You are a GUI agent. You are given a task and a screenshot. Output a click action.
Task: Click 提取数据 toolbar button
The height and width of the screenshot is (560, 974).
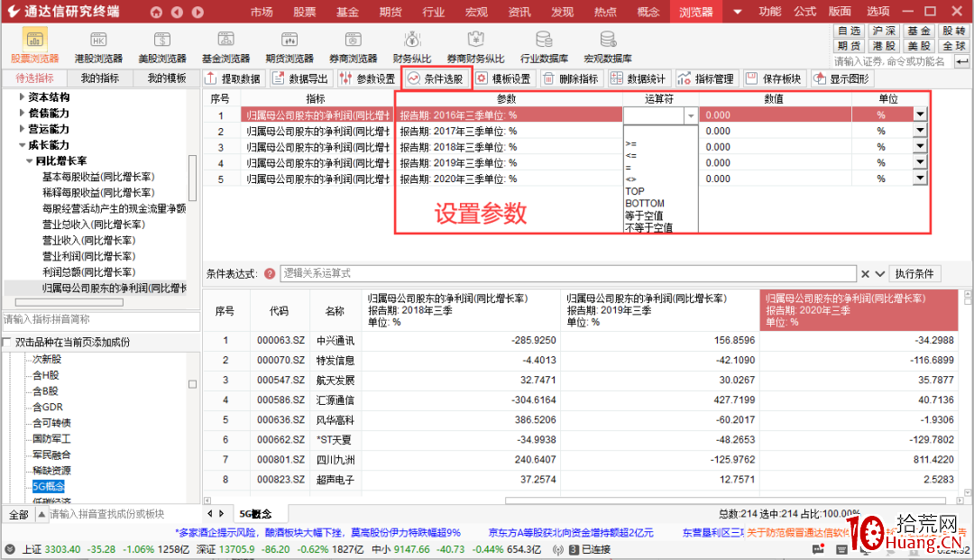pos(234,78)
